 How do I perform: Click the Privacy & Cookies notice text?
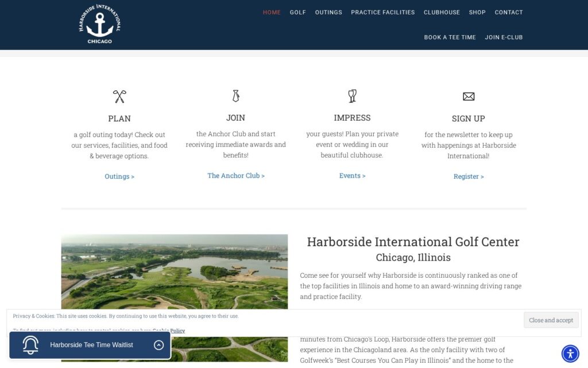coord(126,316)
